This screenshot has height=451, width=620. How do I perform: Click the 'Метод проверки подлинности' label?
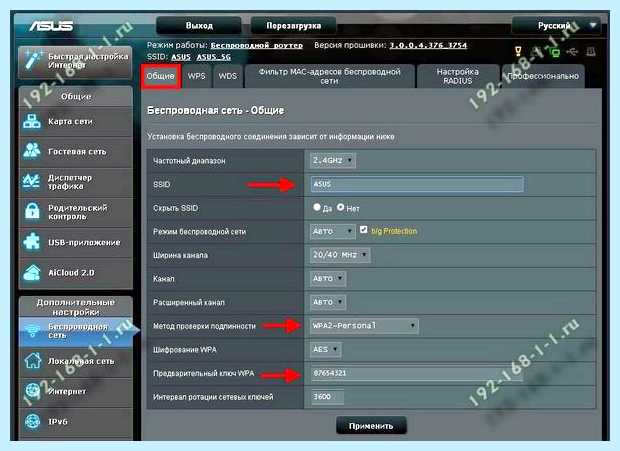[204, 326]
